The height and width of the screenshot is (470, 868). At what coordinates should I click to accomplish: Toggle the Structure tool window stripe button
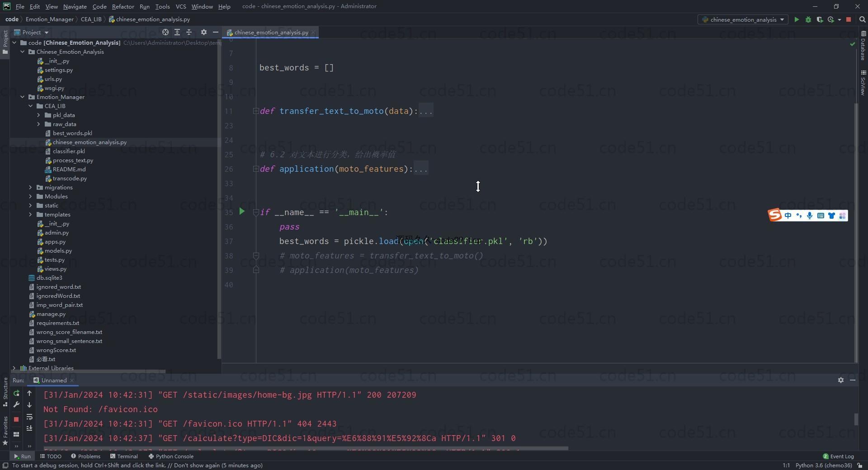(x=5, y=392)
